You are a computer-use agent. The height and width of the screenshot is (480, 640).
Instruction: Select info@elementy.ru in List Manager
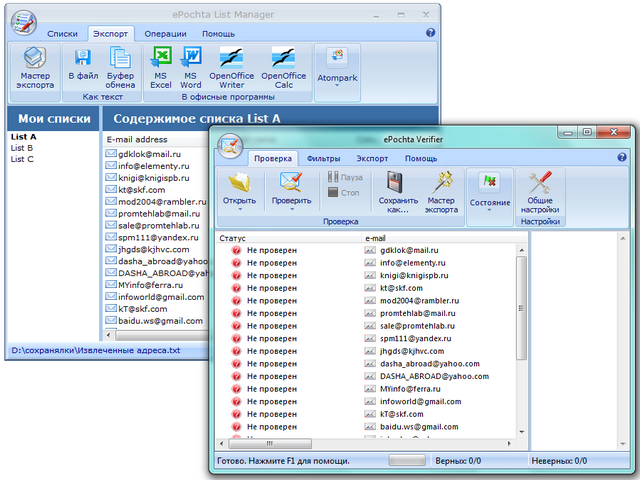coord(153,166)
